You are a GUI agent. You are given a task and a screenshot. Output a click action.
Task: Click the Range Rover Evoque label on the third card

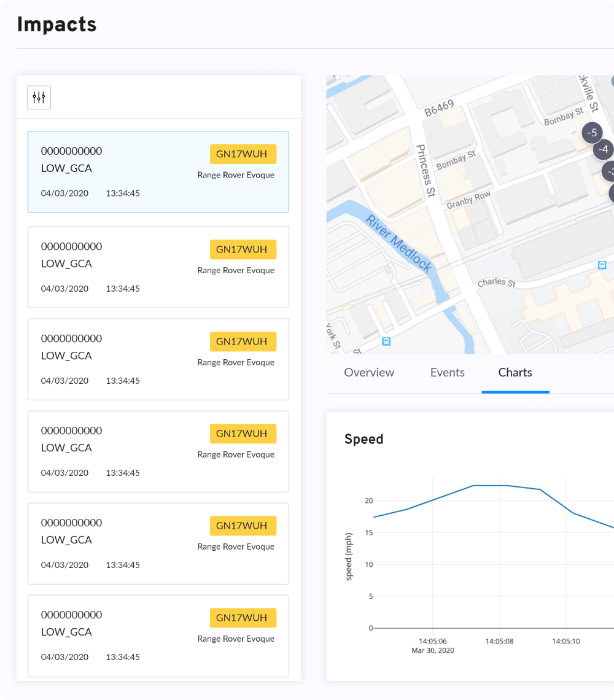click(x=236, y=362)
